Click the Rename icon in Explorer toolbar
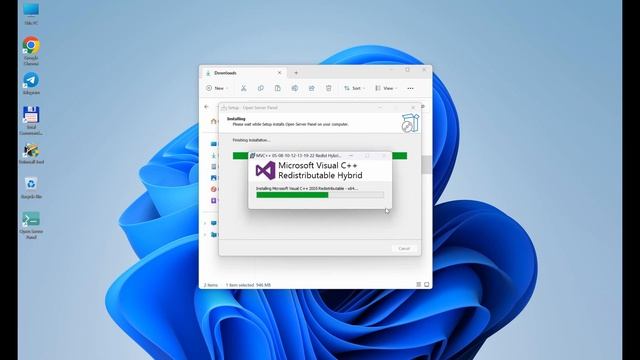Screen dimensions: 640x360 pos(295,88)
